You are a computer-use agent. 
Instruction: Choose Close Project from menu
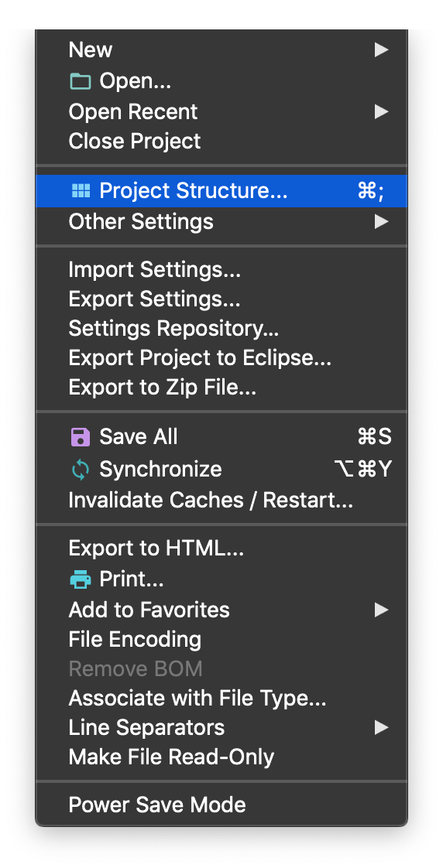coord(221,142)
